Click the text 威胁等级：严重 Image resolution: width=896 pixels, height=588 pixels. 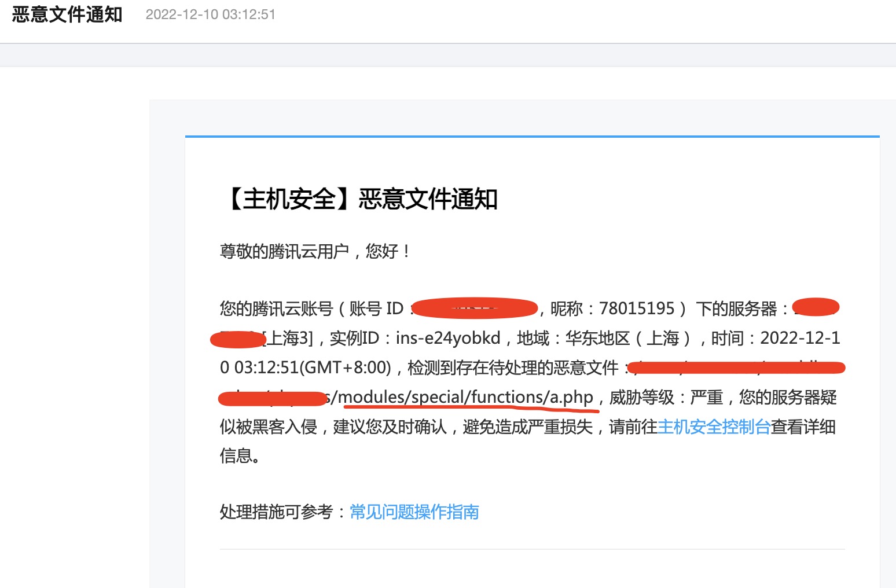point(666,398)
